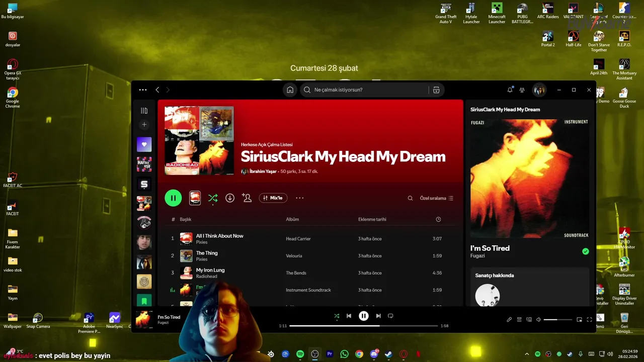The height and width of the screenshot is (362, 644).
Task: Search within the playlist
Action: (x=410, y=198)
